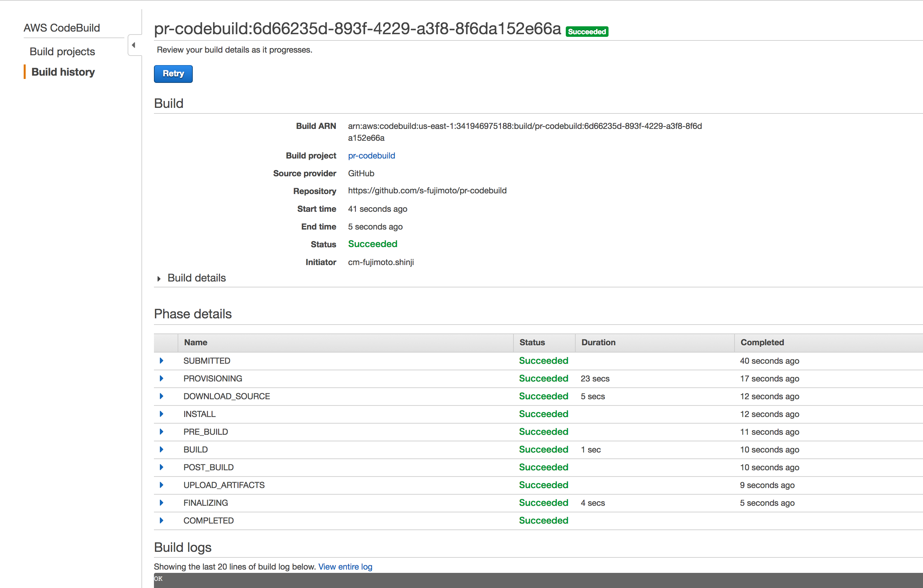Screen dimensions: 923x588
Task: Expand the BUILD phase row
Action: (162, 449)
